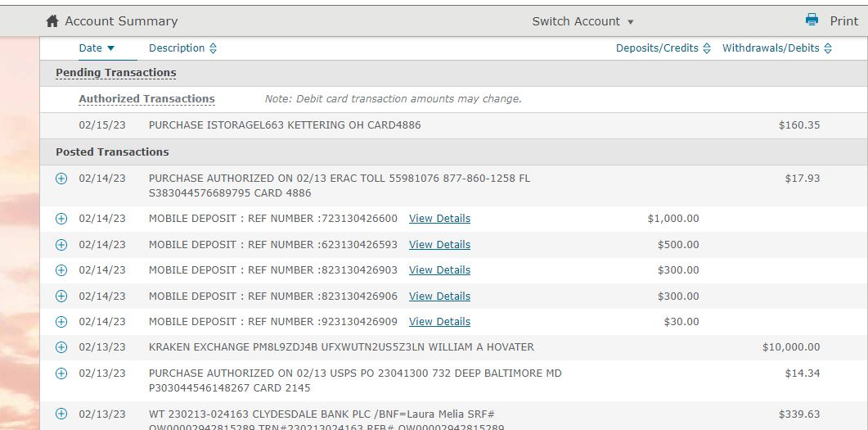Click the ERAC TOLL purchase description
Viewport: 868px width, 430px height.
point(340,186)
